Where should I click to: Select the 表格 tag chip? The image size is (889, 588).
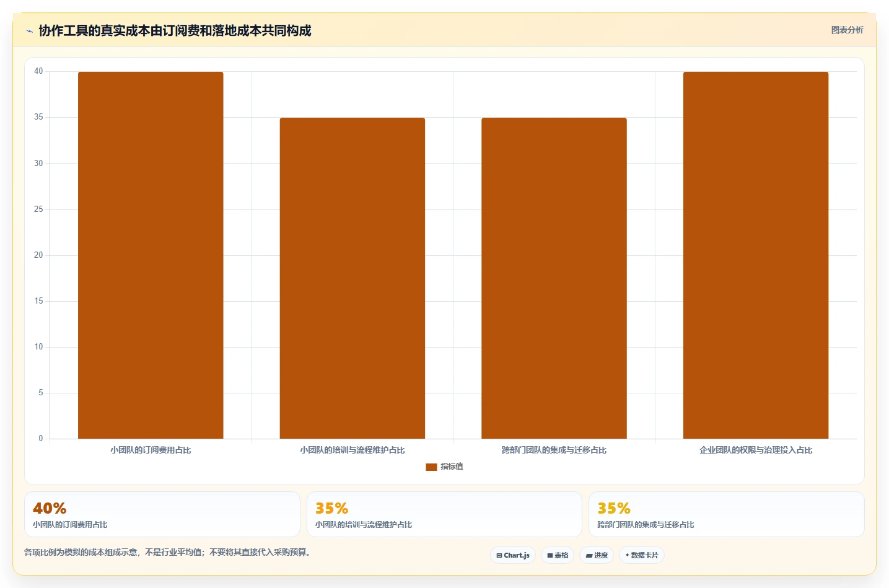[558, 555]
